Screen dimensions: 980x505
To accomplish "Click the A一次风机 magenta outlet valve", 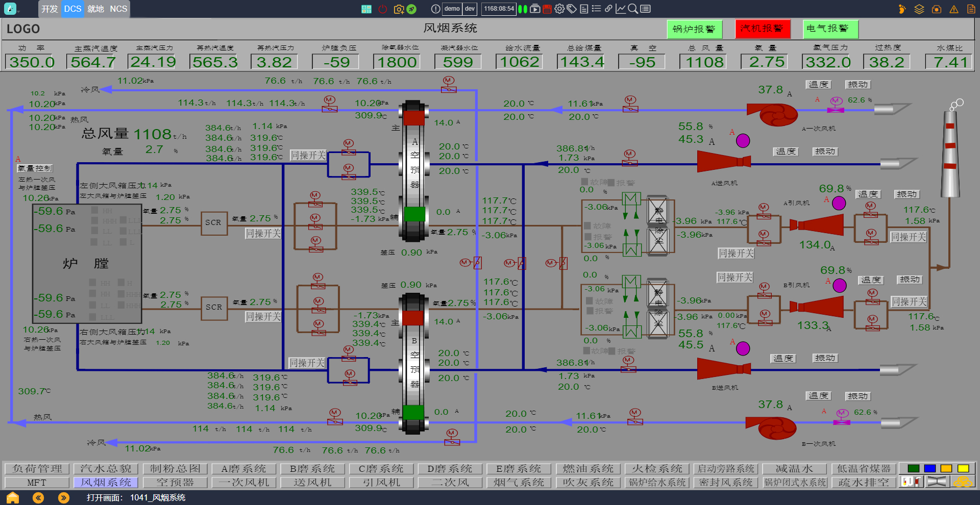I will pos(836,104).
